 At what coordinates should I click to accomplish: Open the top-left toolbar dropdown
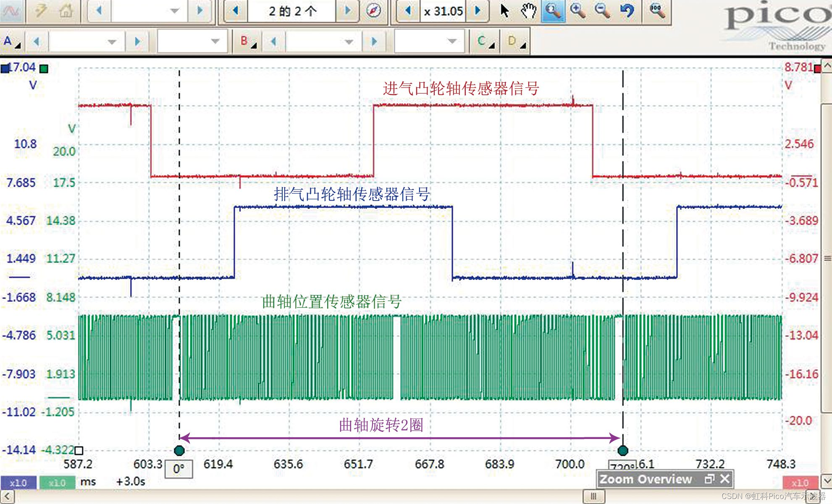[150, 11]
